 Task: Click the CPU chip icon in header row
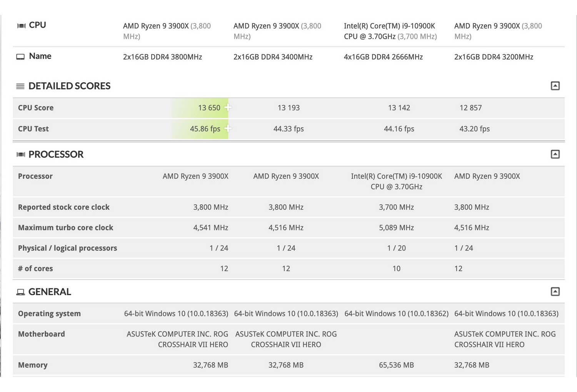(21, 25)
